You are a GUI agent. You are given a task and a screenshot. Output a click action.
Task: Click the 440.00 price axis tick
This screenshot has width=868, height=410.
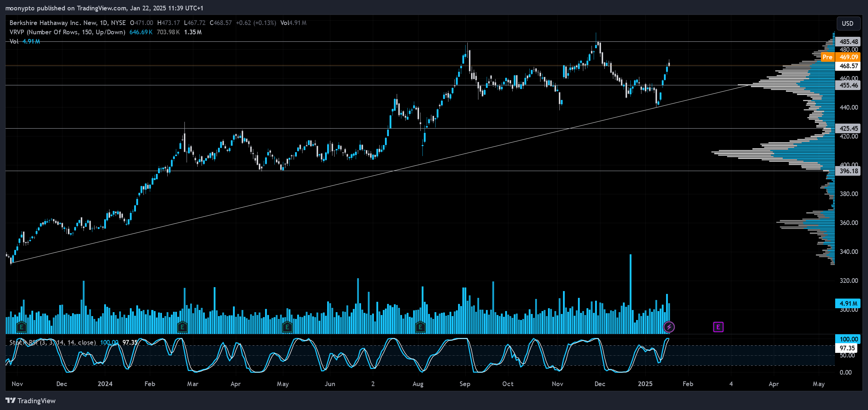[849, 107]
